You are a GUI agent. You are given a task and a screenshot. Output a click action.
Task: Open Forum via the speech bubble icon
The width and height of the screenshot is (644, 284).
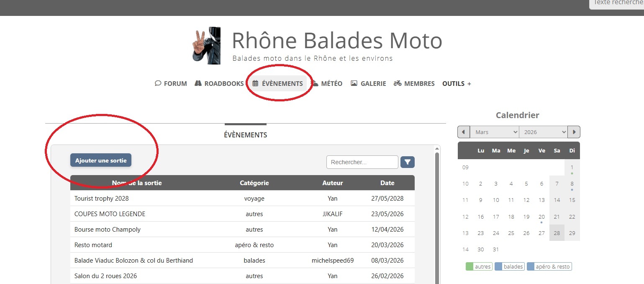[158, 83]
